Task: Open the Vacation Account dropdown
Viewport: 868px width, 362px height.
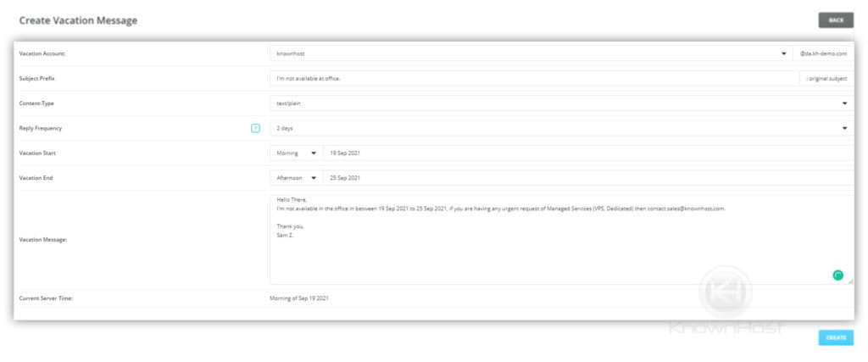Action: (x=531, y=53)
